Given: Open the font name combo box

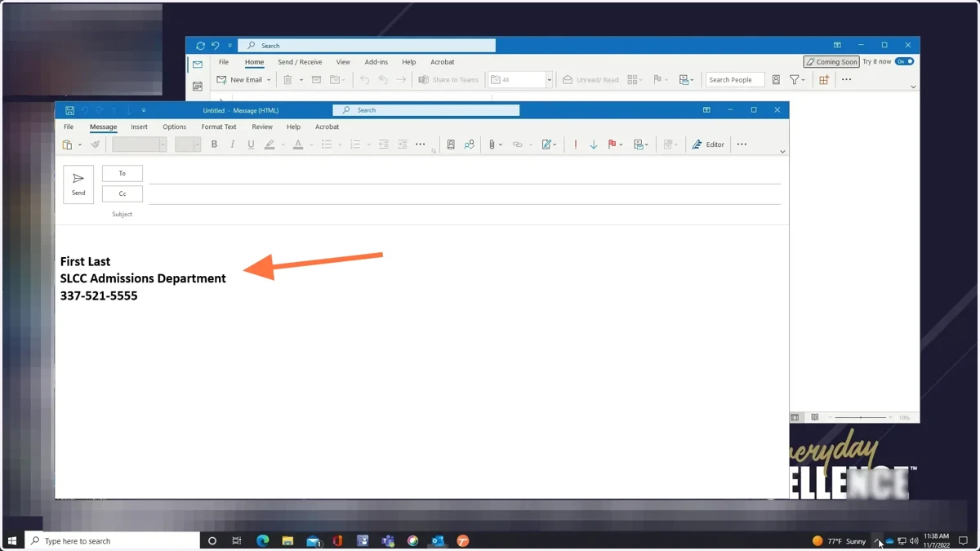Looking at the screenshot, I should [x=140, y=144].
